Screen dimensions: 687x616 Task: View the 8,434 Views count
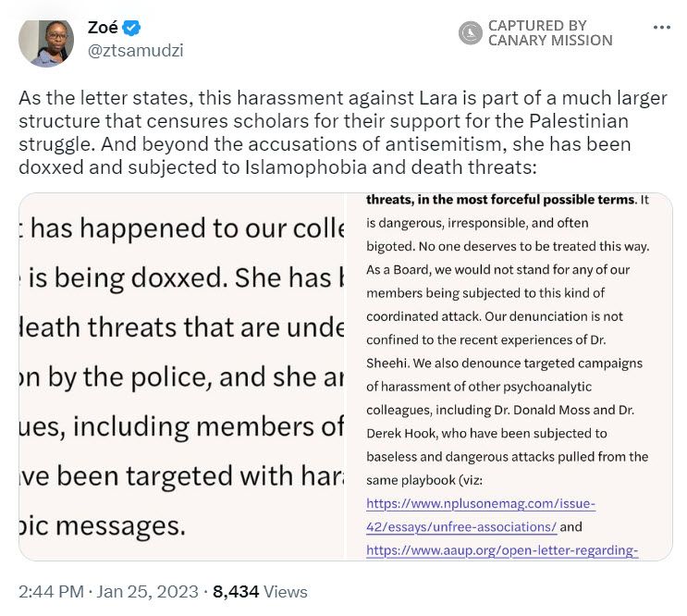point(260,592)
